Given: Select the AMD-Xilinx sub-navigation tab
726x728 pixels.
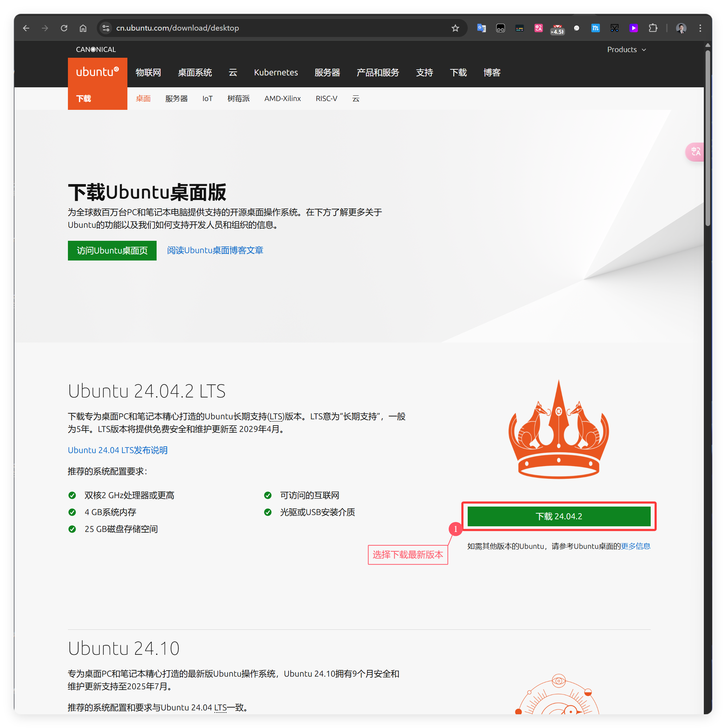Looking at the screenshot, I should [283, 99].
